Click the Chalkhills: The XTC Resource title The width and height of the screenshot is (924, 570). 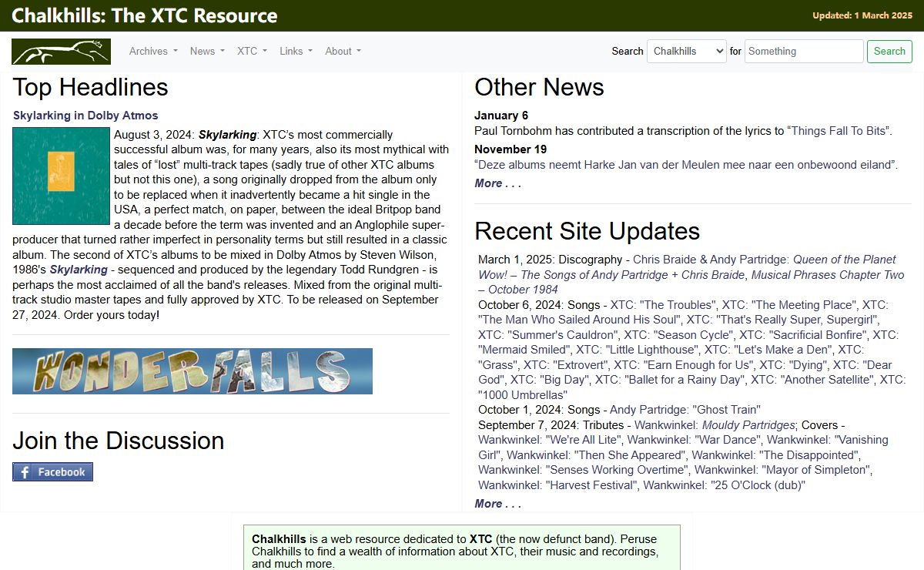click(x=145, y=15)
